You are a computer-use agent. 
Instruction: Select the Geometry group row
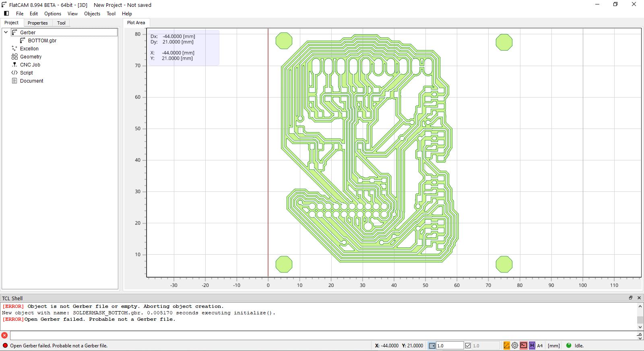31,56
